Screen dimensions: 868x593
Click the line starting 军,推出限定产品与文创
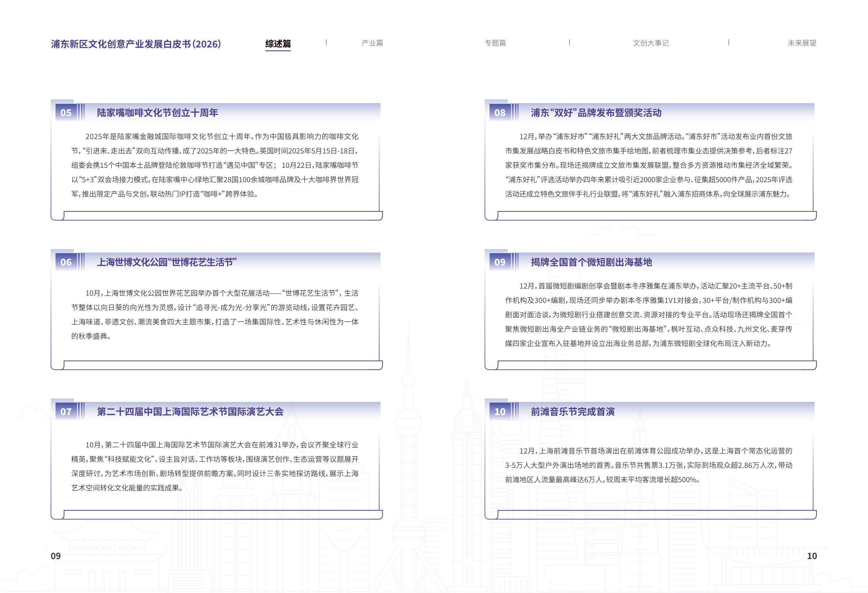click(x=165, y=194)
